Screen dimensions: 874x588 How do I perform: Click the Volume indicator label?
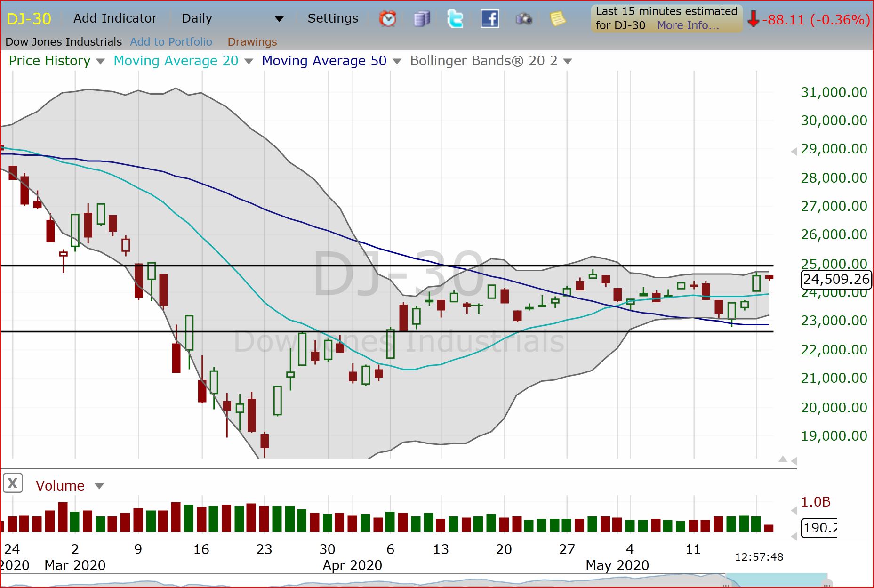click(60, 486)
